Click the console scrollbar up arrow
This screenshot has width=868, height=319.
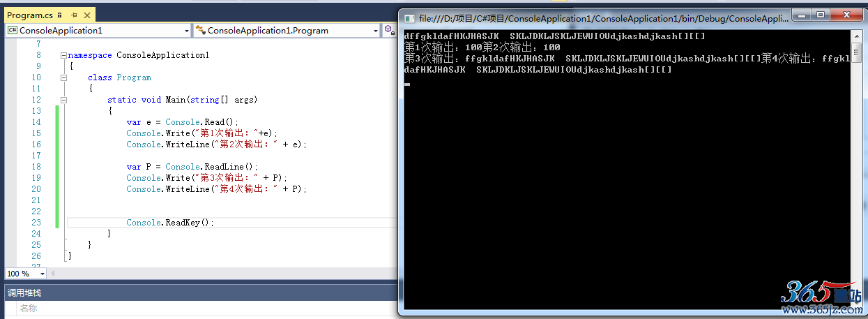(x=857, y=36)
